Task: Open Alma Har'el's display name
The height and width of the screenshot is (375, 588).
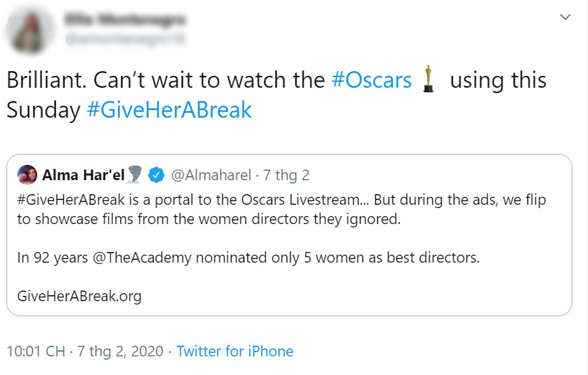Action: 83,175
